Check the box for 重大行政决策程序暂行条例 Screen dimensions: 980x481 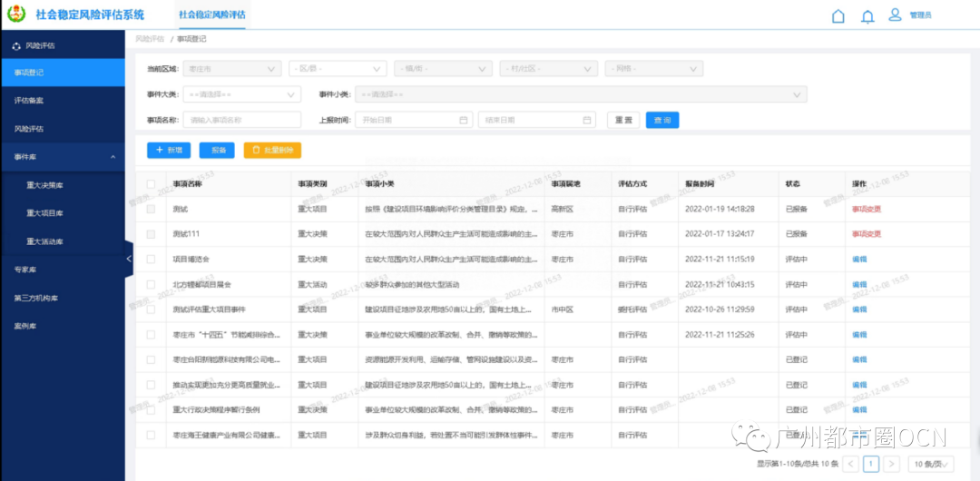(151, 409)
